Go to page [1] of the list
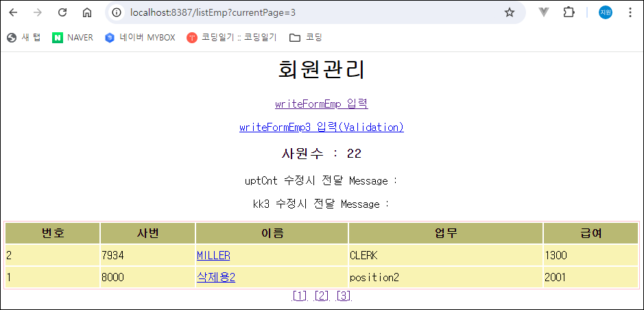Viewport: 644px width, 310px height. click(300, 296)
